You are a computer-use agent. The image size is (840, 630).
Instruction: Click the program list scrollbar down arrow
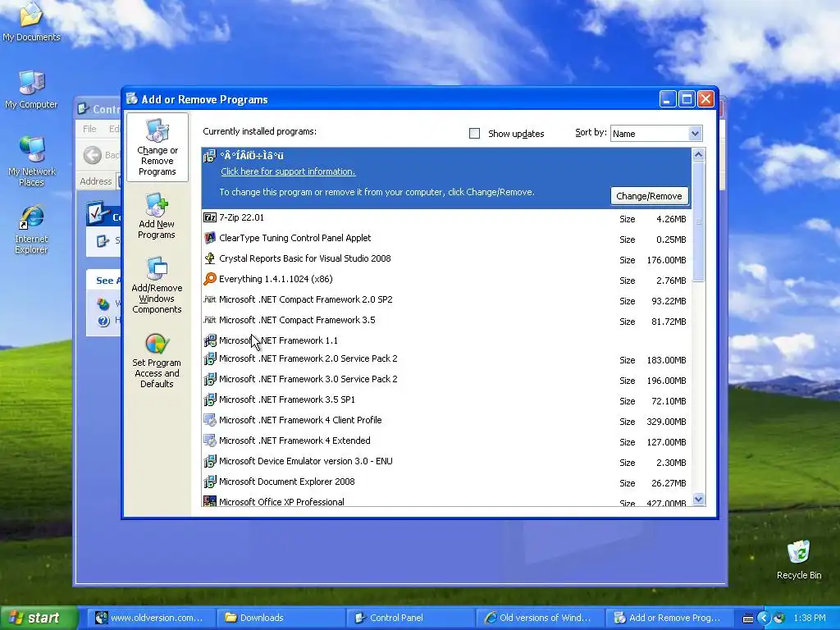(698, 500)
